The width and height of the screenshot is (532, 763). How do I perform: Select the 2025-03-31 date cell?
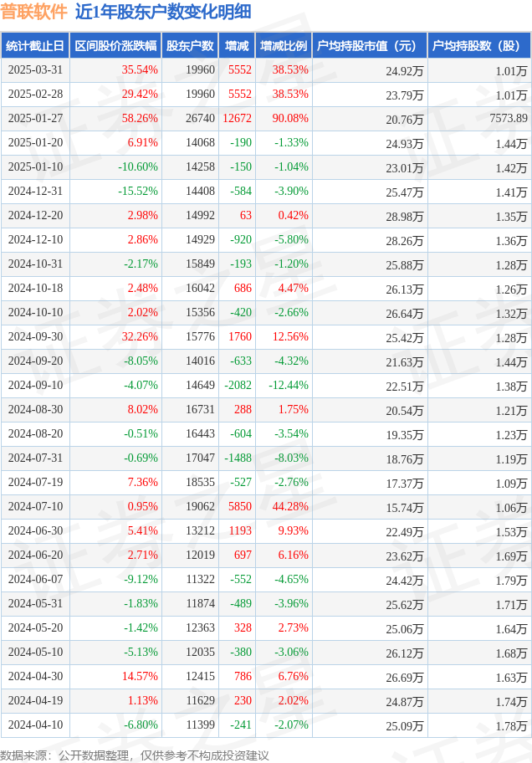35,70
